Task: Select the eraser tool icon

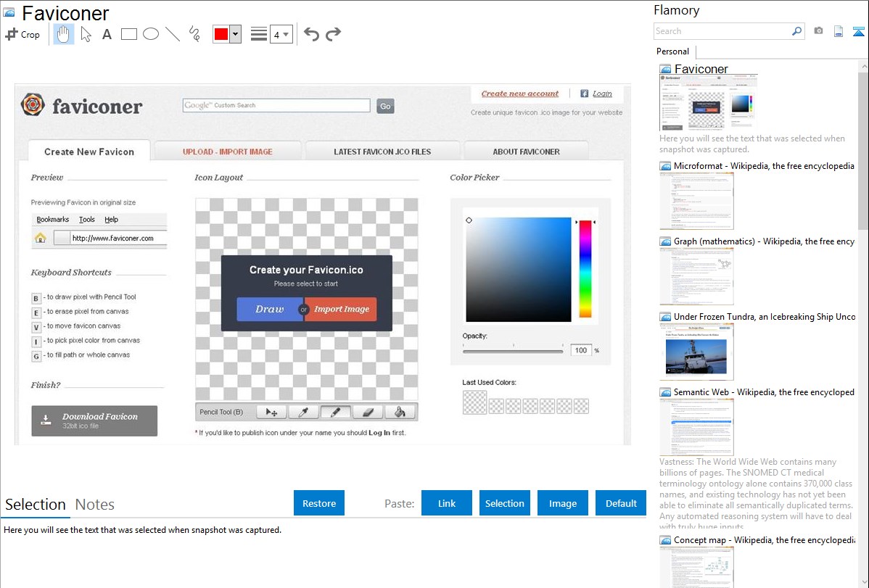Action: (368, 412)
